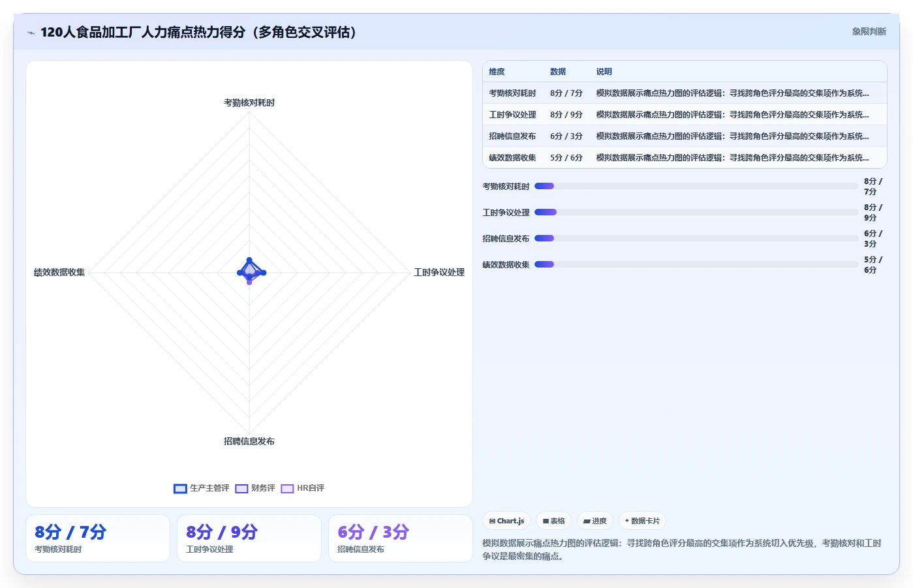
Task: Select the 考勤核对耗时 table row cell
Action: click(512, 93)
